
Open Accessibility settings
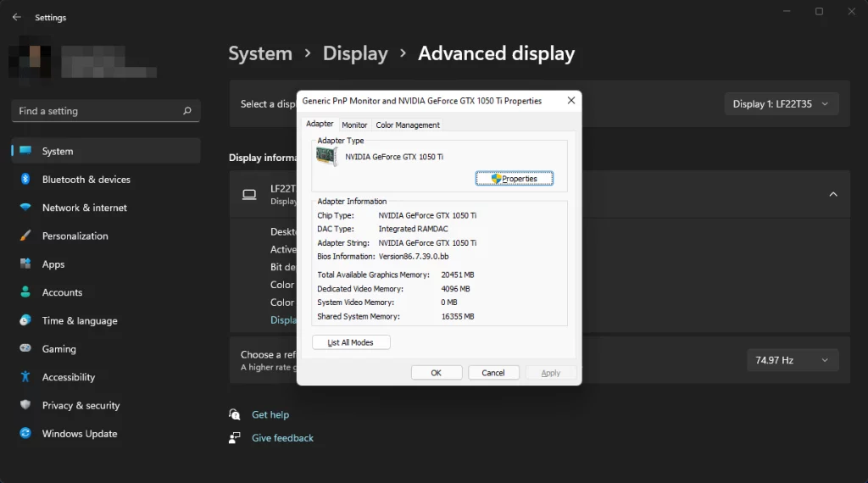pos(106,377)
